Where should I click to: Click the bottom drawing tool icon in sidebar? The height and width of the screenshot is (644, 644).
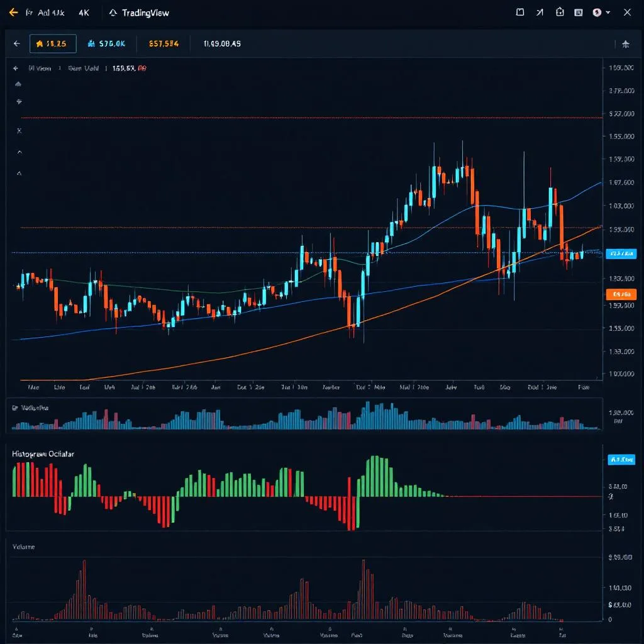click(x=18, y=172)
